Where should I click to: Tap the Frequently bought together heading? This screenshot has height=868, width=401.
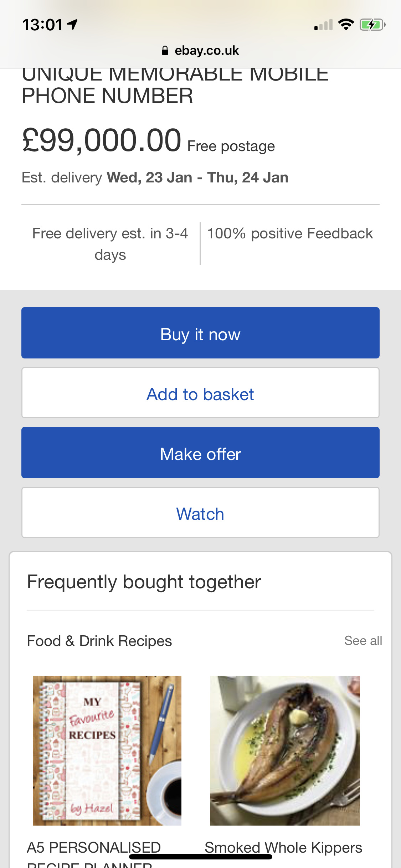tap(144, 582)
